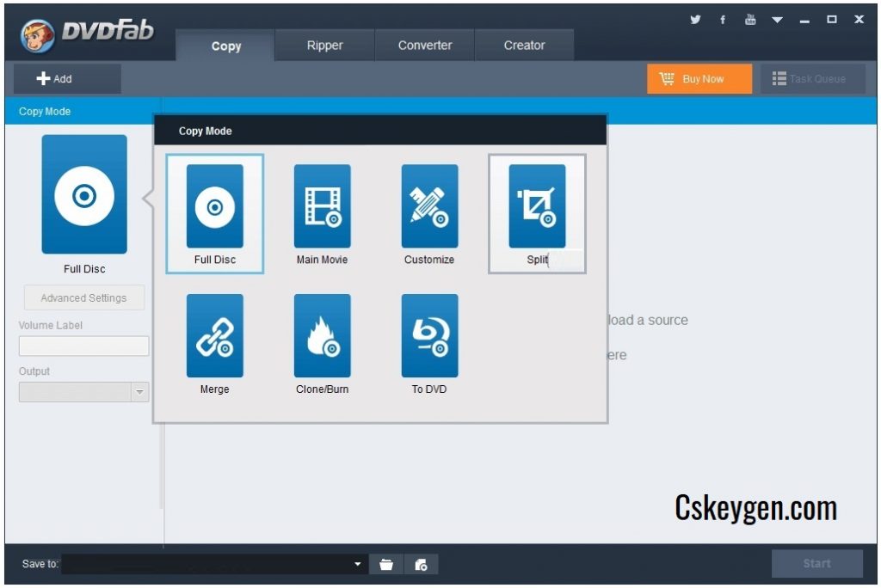Select ISO image output icon
Image resolution: width=881 pixels, height=588 pixels.
coord(421,565)
